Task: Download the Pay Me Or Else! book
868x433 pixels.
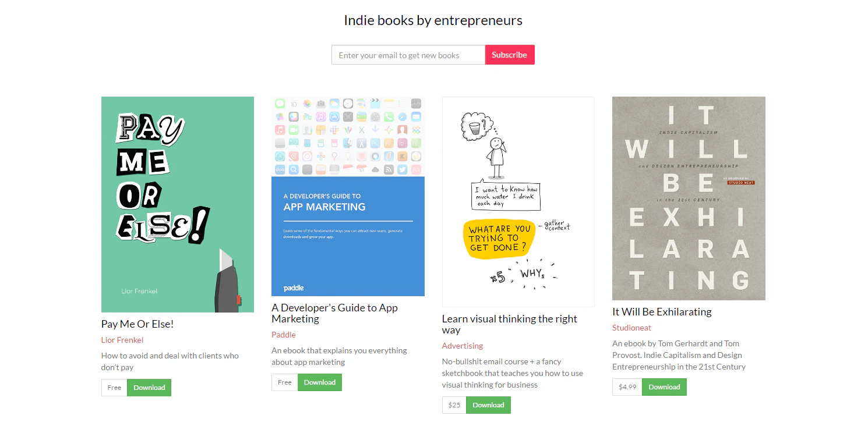Action: pyautogui.click(x=149, y=388)
